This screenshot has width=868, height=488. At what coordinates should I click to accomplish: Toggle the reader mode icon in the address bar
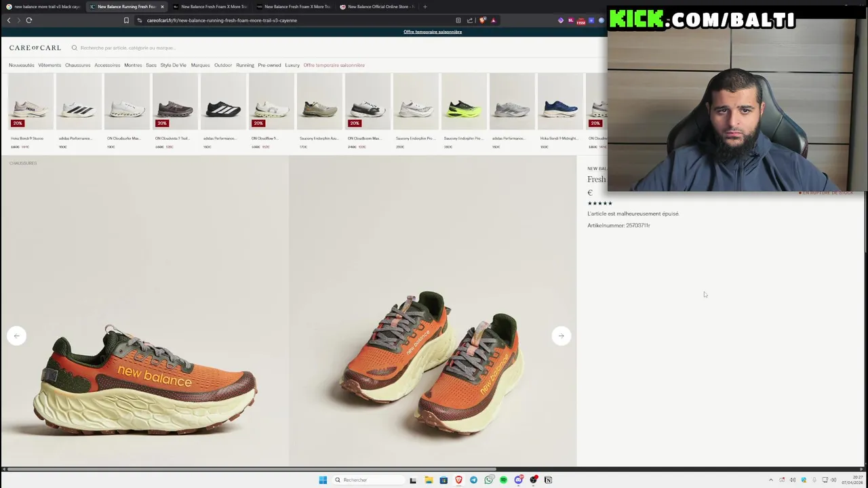coord(458,20)
